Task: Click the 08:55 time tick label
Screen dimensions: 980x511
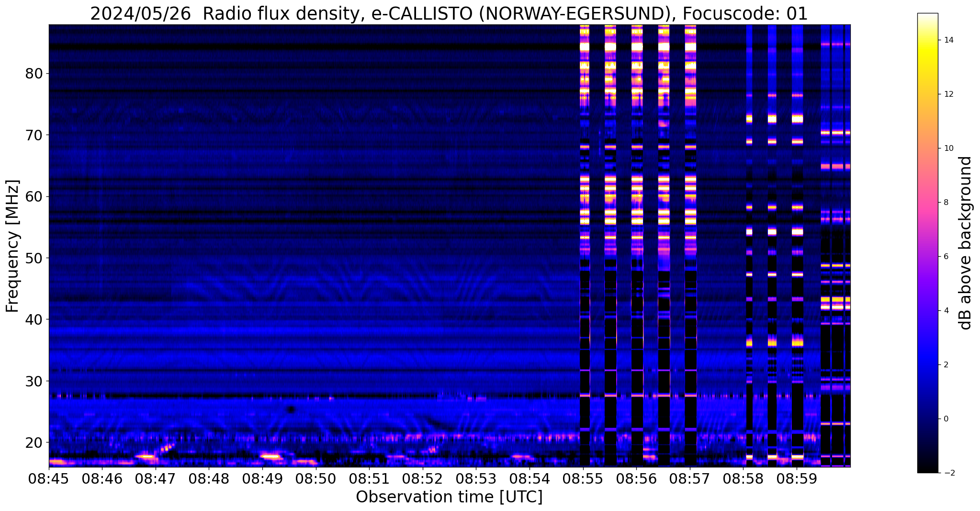Action: point(583,478)
